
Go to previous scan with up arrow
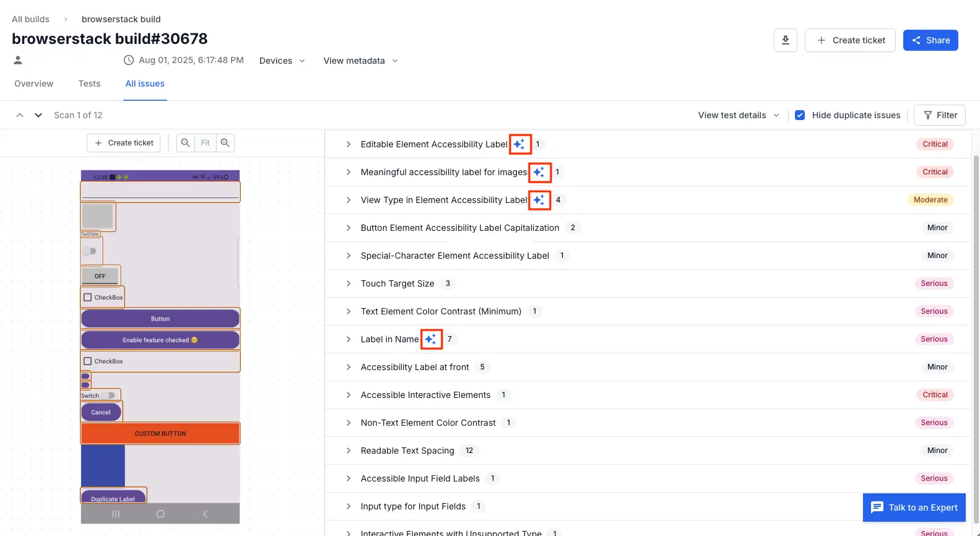[x=20, y=115]
